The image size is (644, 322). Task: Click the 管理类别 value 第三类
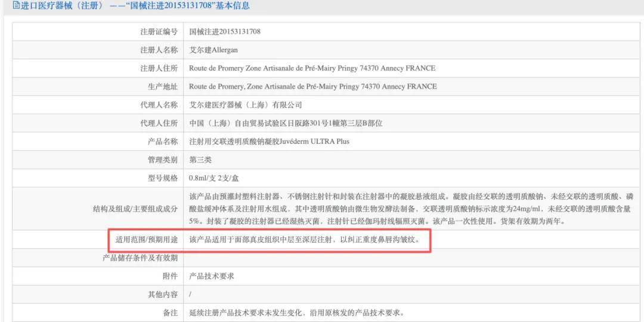click(x=200, y=160)
